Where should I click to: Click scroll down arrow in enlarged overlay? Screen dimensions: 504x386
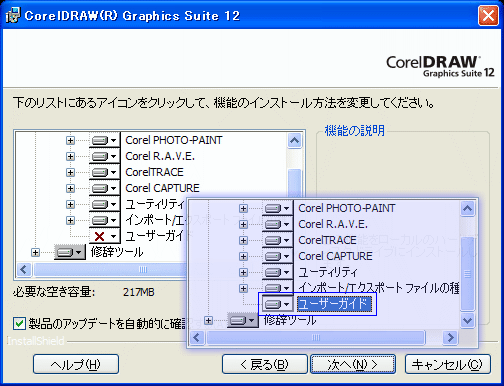point(468,321)
